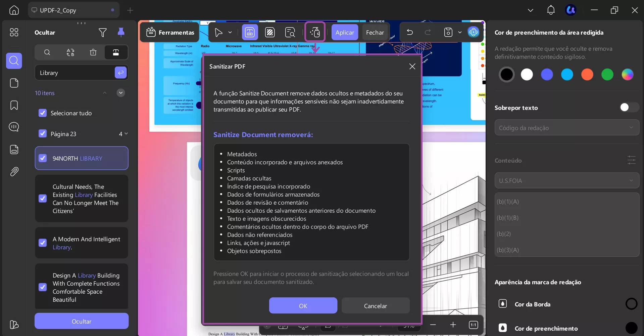Open the search and redact tool
644x336 pixels.
pos(290,32)
